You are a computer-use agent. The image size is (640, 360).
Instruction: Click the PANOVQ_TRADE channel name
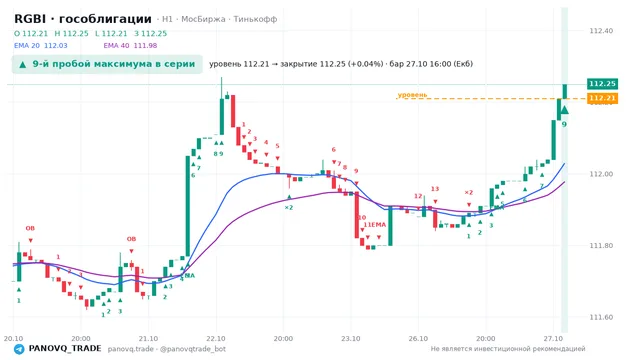point(65,349)
